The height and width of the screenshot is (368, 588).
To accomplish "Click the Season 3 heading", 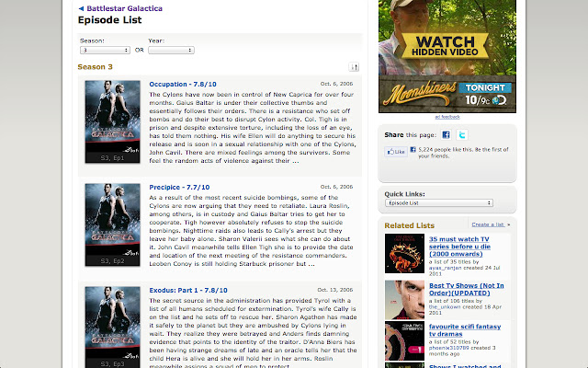I will 95,67.
